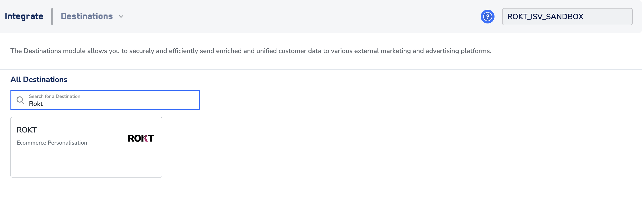Select the ROKT destination card
The width and height of the screenshot is (644, 210).
coord(86,147)
